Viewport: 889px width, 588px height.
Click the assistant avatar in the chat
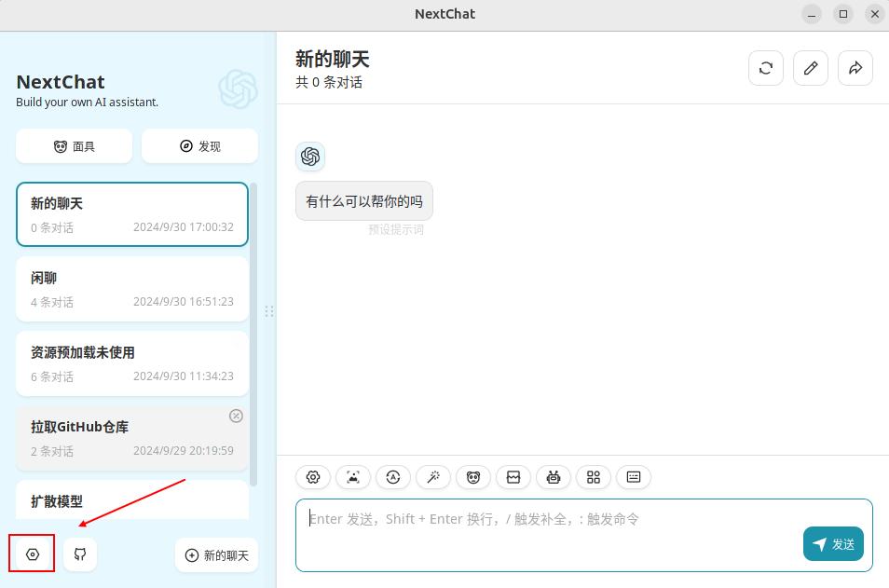pos(310,157)
